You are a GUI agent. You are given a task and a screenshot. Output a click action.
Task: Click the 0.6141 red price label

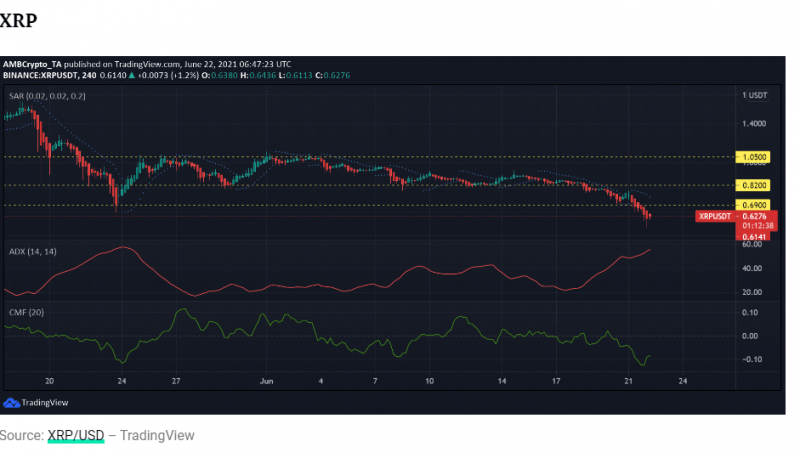coord(754,237)
